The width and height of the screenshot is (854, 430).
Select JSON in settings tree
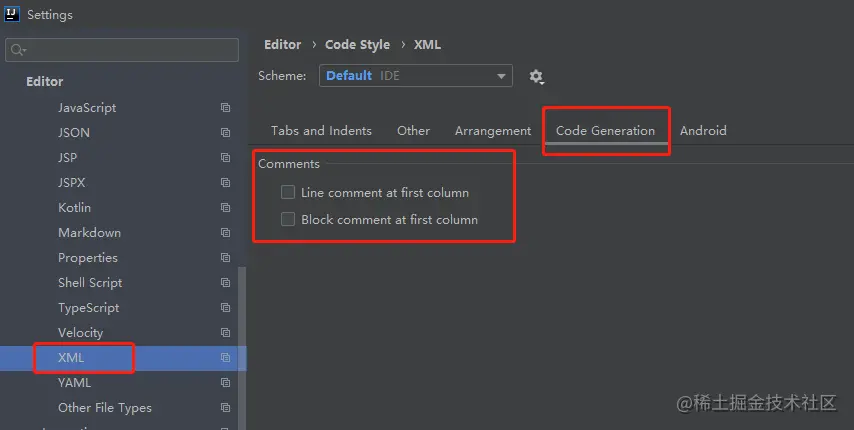[74, 133]
